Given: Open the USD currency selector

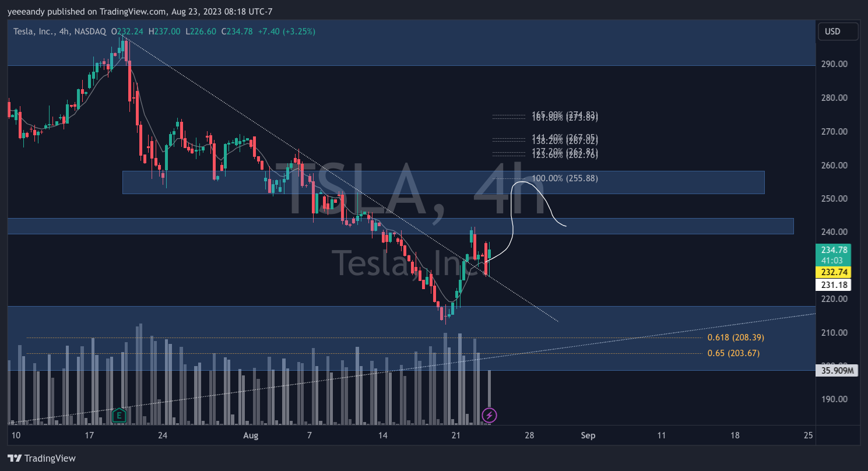Looking at the screenshot, I should [838, 31].
